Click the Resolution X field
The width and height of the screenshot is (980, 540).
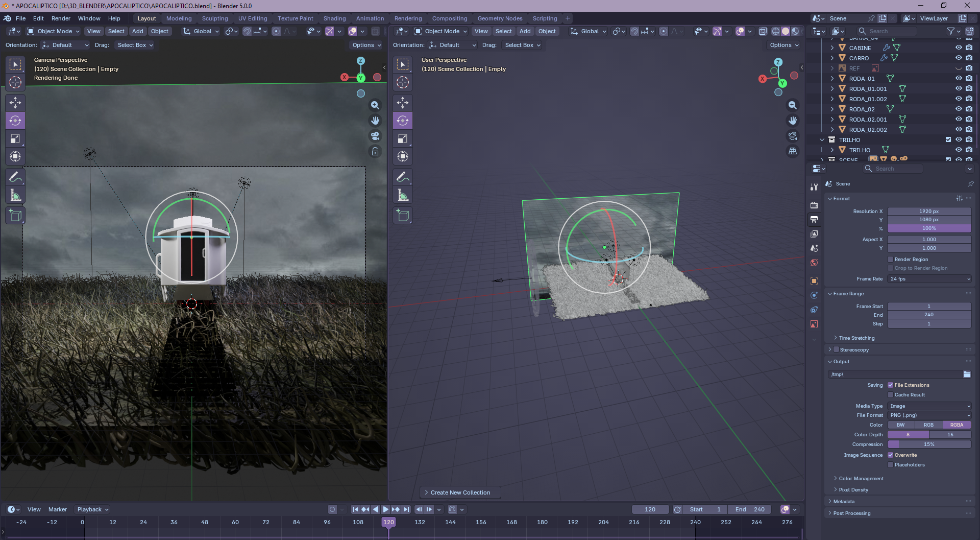(929, 211)
